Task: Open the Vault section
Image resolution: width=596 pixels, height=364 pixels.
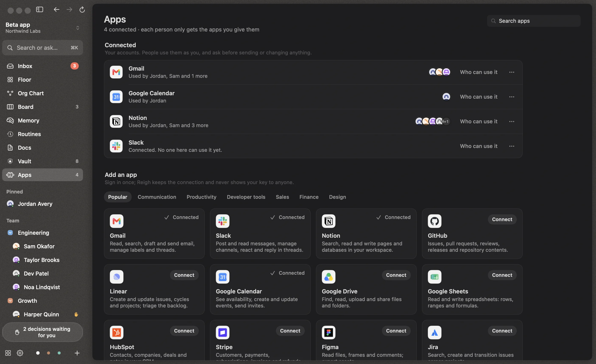Action: (x=43, y=161)
